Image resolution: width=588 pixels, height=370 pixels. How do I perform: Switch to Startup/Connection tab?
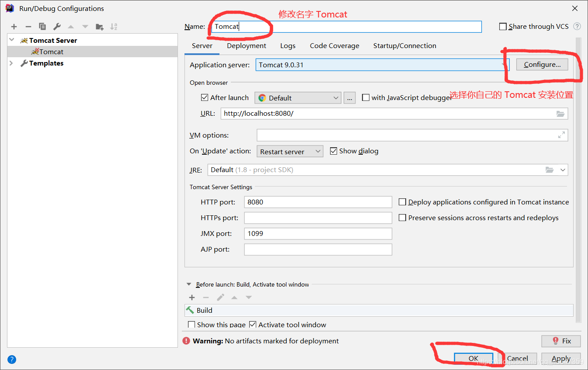[405, 46]
